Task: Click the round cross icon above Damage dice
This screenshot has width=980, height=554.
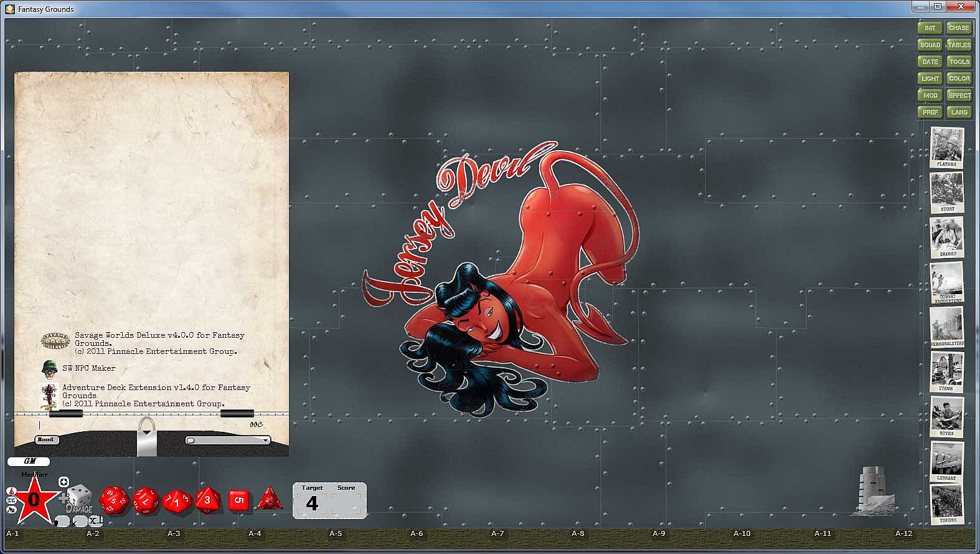Action: click(64, 482)
